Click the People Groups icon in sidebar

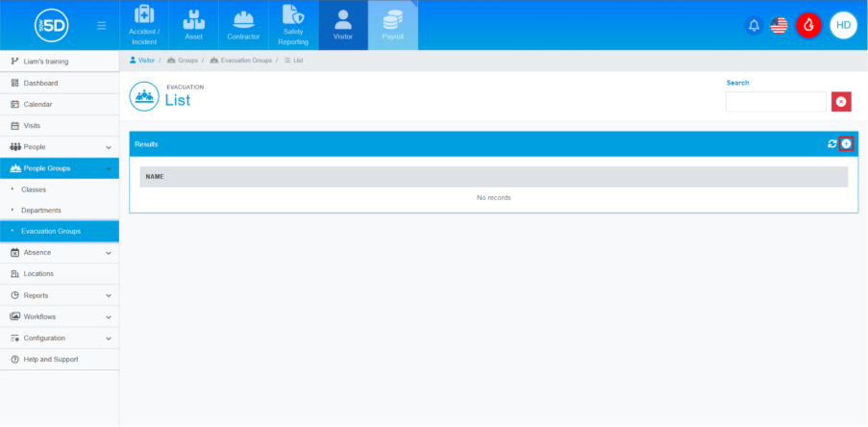(x=15, y=168)
